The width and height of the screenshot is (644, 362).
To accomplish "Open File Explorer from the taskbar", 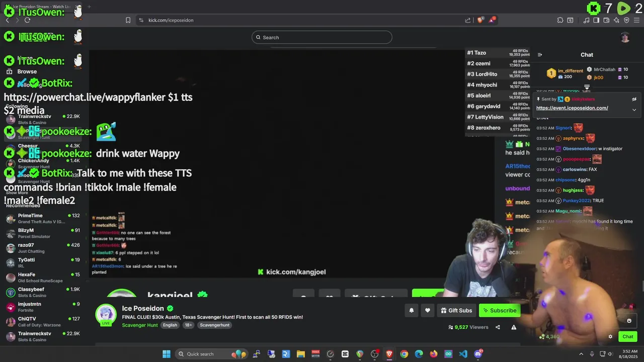I will [x=300, y=354].
